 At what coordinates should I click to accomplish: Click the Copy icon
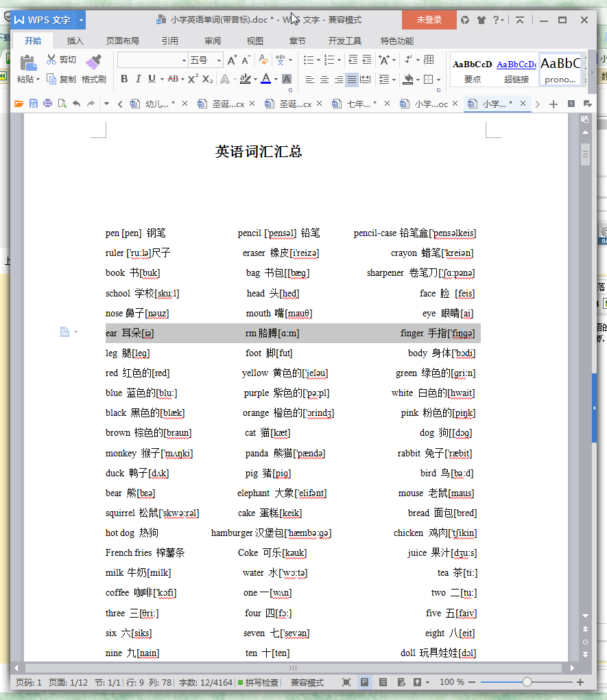coord(51,79)
